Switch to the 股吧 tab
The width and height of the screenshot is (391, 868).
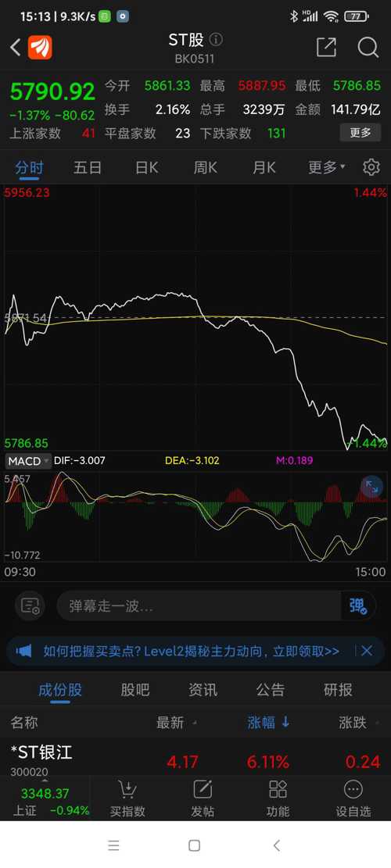(x=135, y=690)
